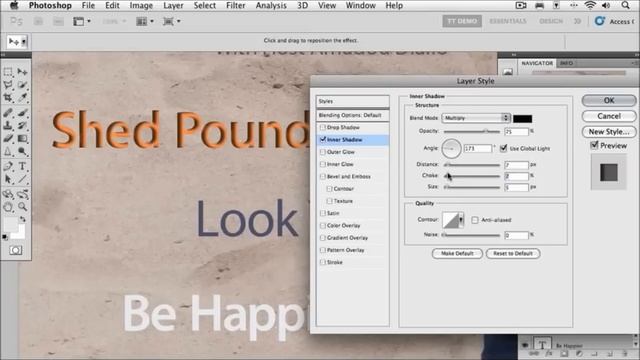Select the Hand tool
The height and width of the screenshot is (360, 640).
[8, 207]
